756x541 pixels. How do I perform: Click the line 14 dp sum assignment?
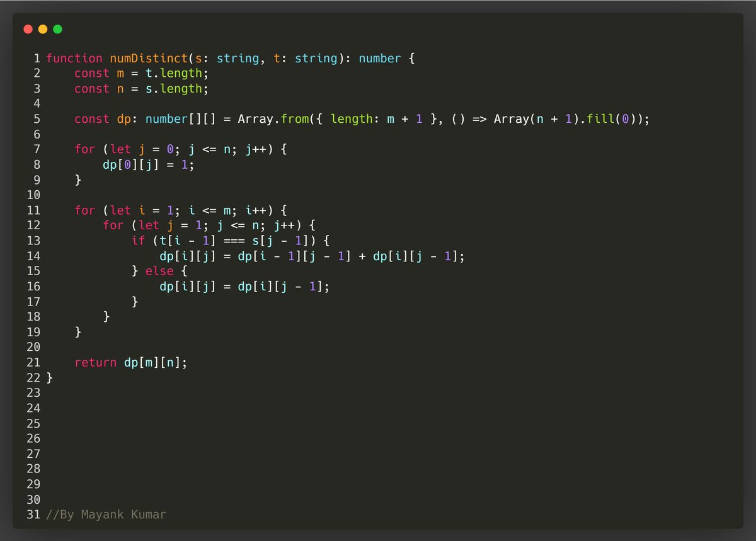click(x=312, y=256)
